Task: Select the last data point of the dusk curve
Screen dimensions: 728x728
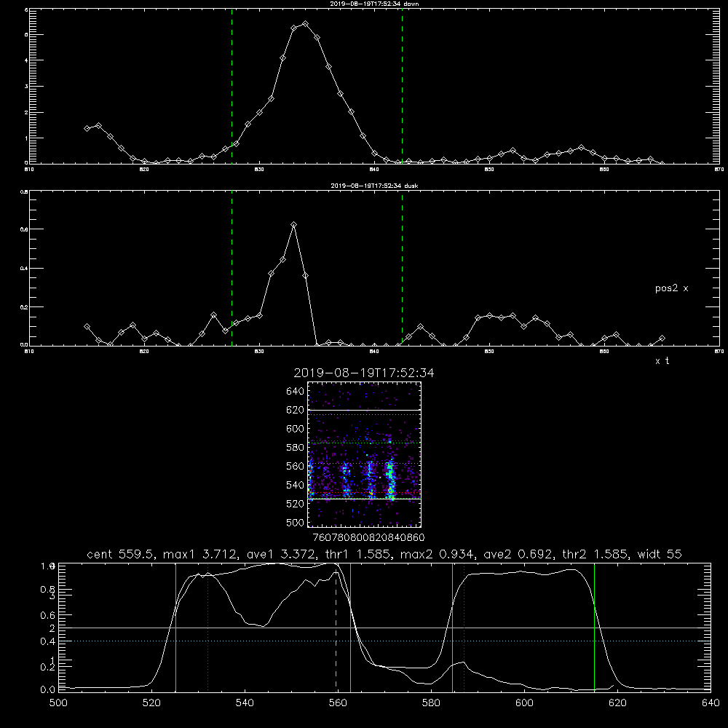Action: [x=662, y=339]
